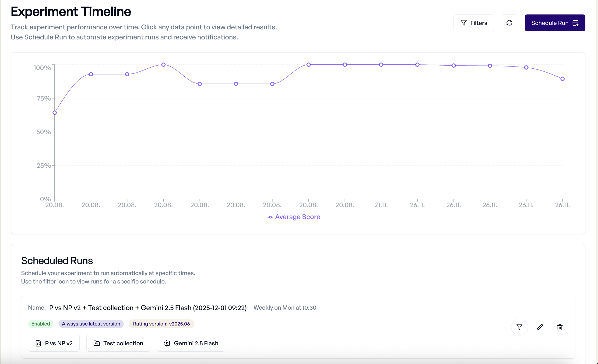Click the Gemini 2.5 Flash chip icon
This screenshot has height=364, width=598.
click(x=167, y=343)
